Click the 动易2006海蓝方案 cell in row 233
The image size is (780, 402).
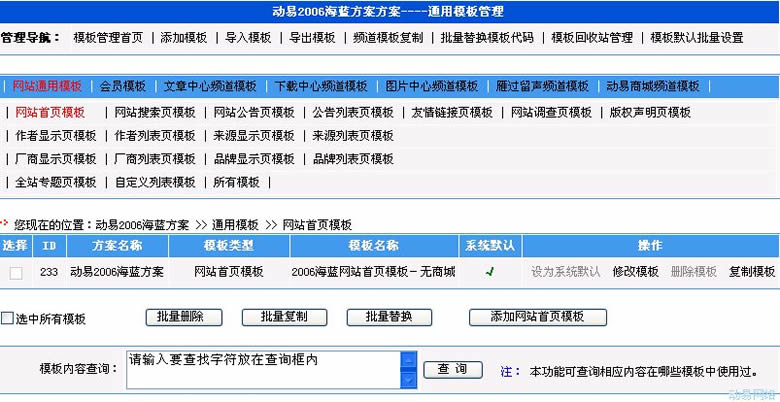coord(117,272)
